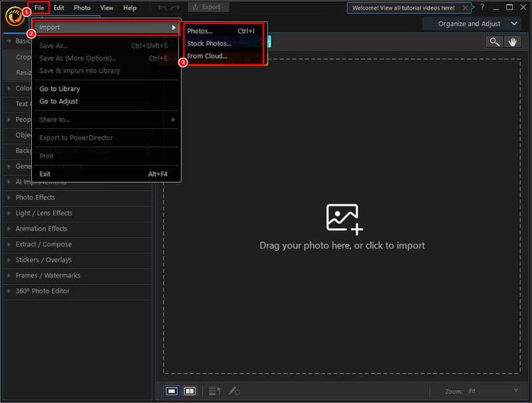Switch to single view mode icon
This screenshot has width=532, height=403.
[172, 391]
